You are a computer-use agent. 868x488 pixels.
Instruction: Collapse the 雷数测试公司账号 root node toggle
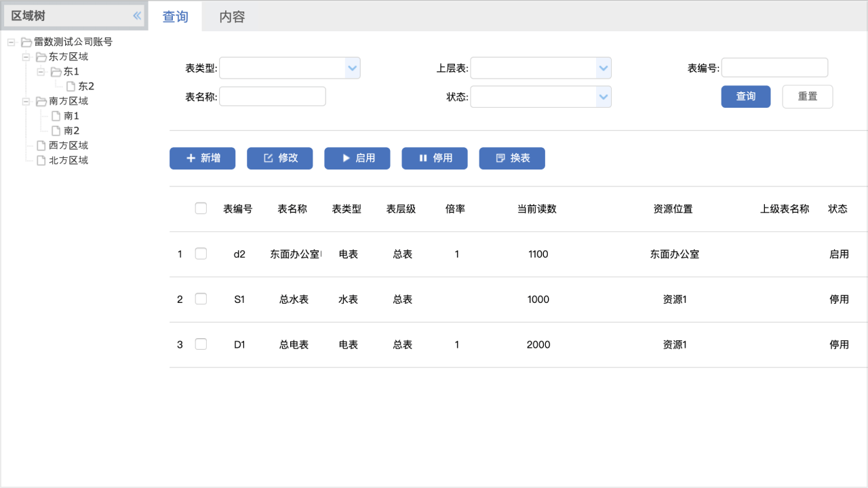pos(11,42)
